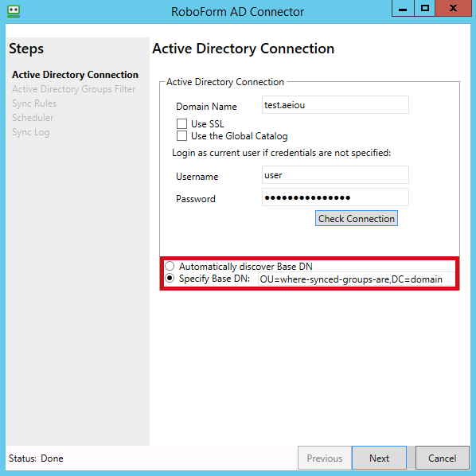Screen dimensions: 476x476
Task: Focus the Domain Name input field
Action: pos(335,105)
